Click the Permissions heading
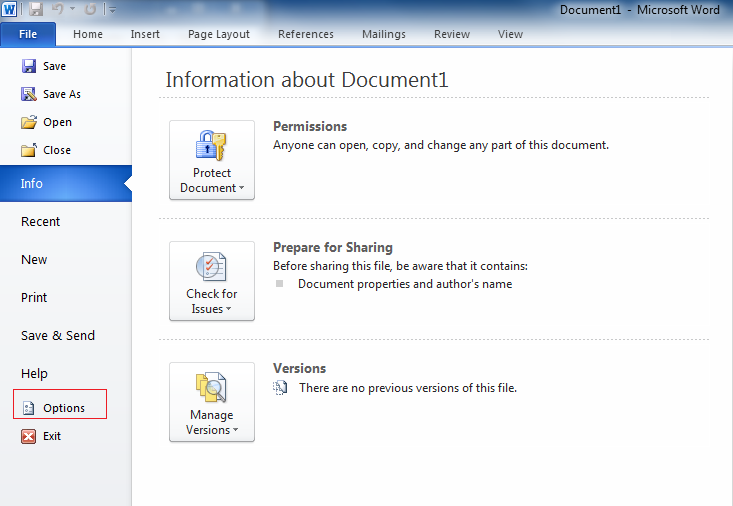Image resolution: width=733 pixels, height=506 pixels. [310, 127]
